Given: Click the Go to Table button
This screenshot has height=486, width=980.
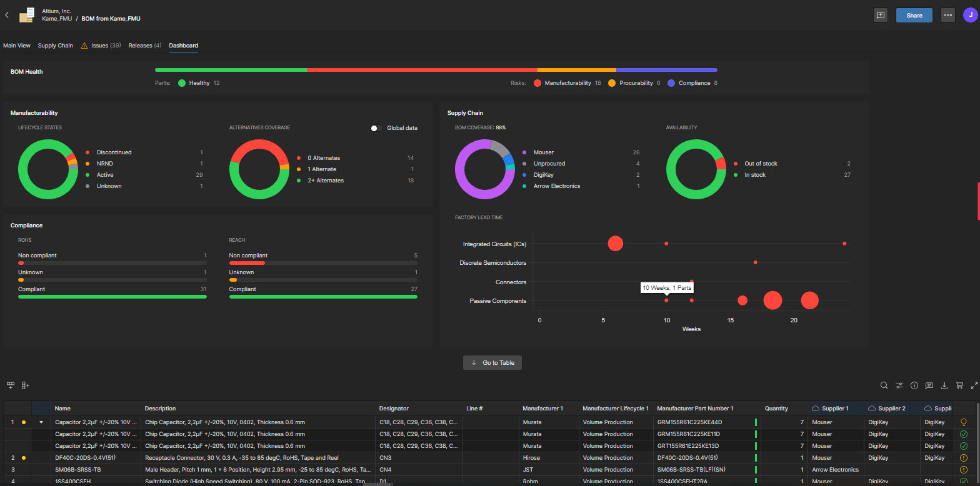Looking at the screenshot, I should point(492,363).
